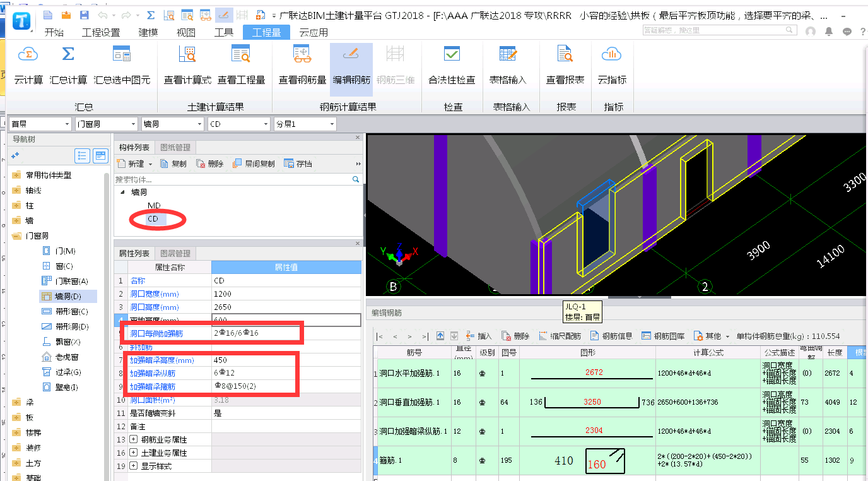Screen dimensions: 868x481
Task: Move rebar row up with blue arrow
Action: [x=440, y=336]
